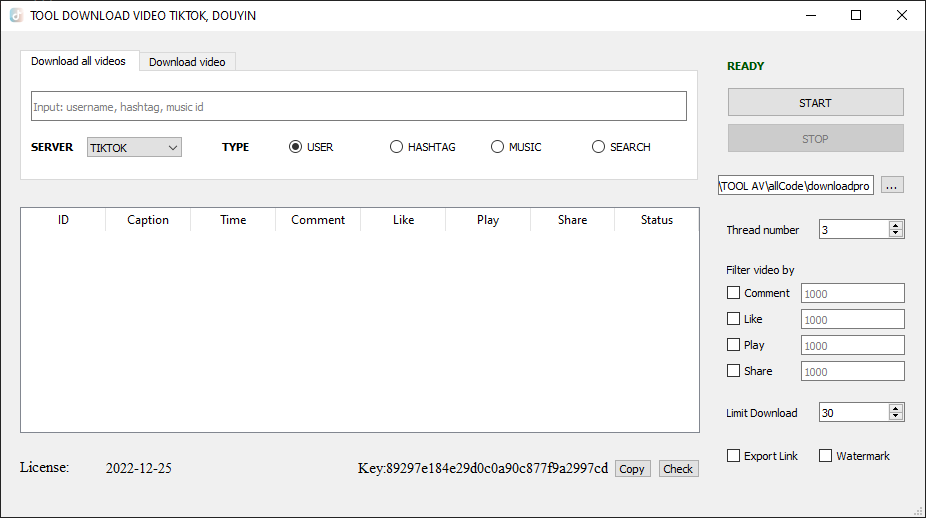
Task: Enable the Like filter checkbox
Action: coord(733,319)
